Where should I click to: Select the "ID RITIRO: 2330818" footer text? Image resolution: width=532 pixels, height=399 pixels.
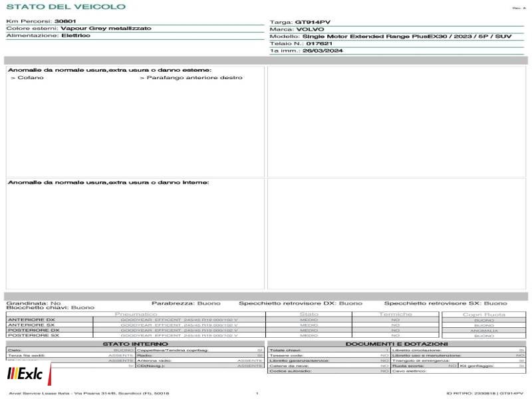pos(470,393)
